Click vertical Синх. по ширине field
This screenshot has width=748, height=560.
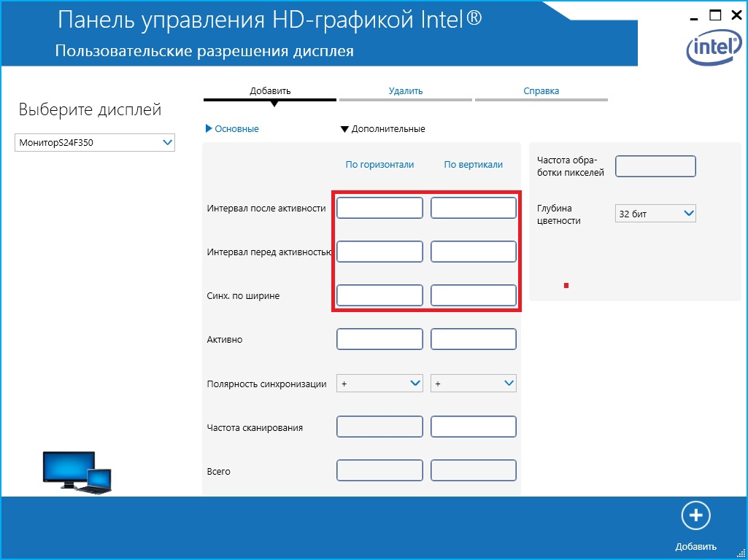(473, 295)
